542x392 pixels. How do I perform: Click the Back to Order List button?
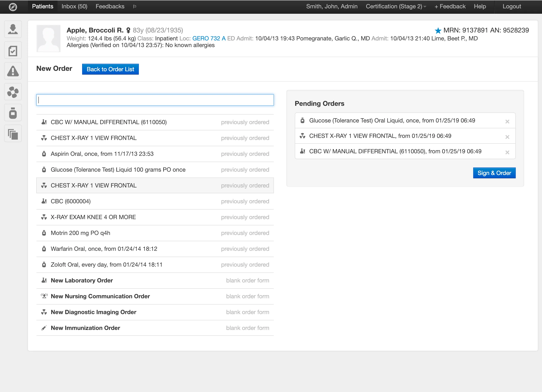click(x=110, y=69)
